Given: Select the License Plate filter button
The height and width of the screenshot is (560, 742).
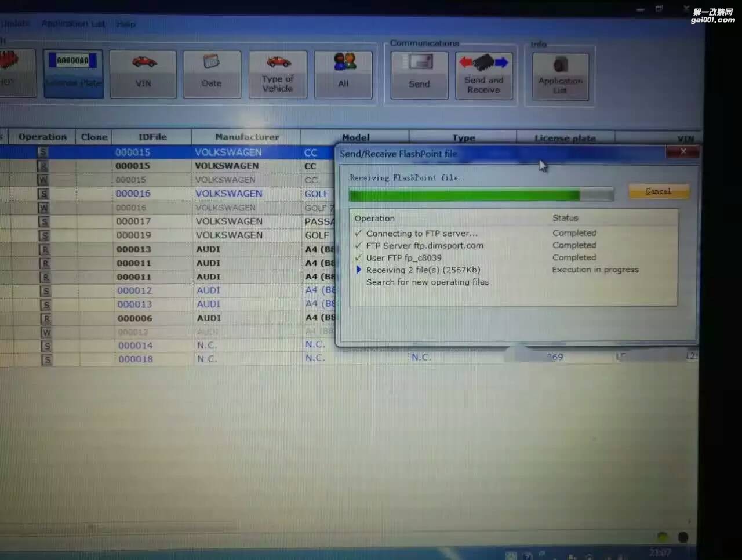Looking at the screenshot, I should click(73, 73).
